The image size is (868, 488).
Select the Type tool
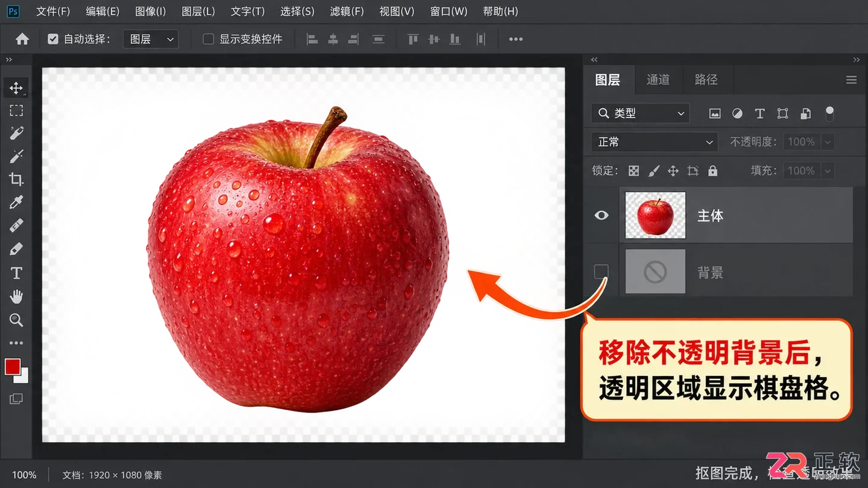pyautogui.click(x=16, y=273)
